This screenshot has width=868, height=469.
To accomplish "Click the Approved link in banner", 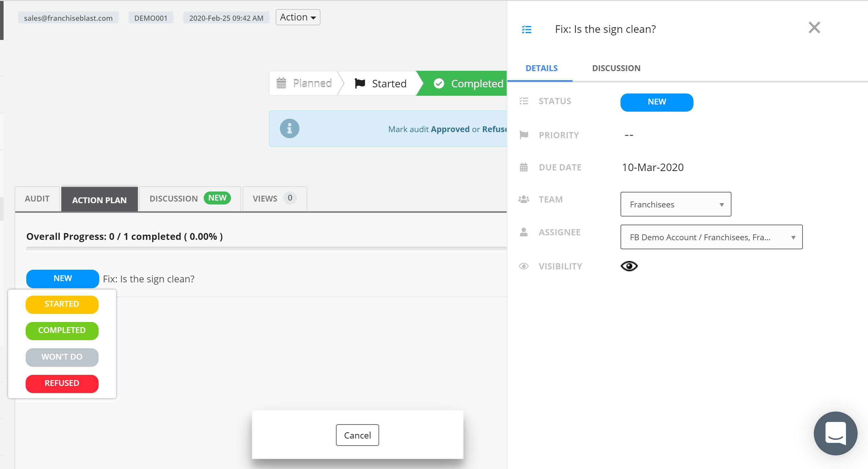I will point(450,129).
